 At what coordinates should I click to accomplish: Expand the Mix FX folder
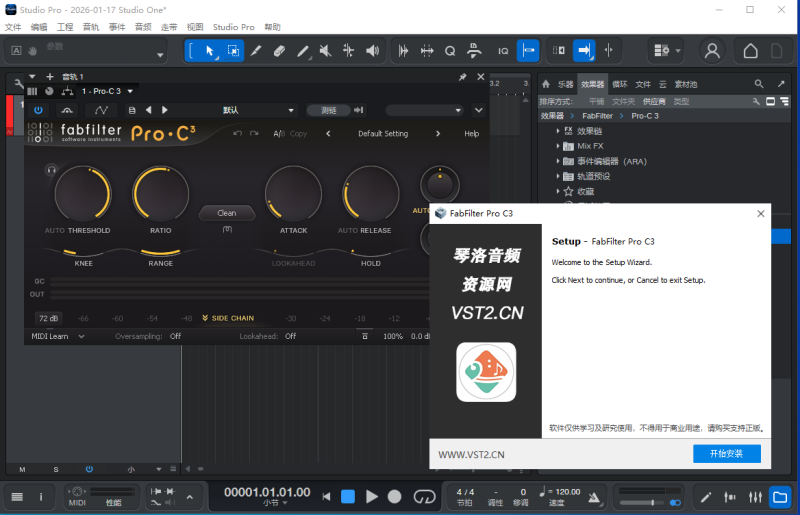point(558,146)
